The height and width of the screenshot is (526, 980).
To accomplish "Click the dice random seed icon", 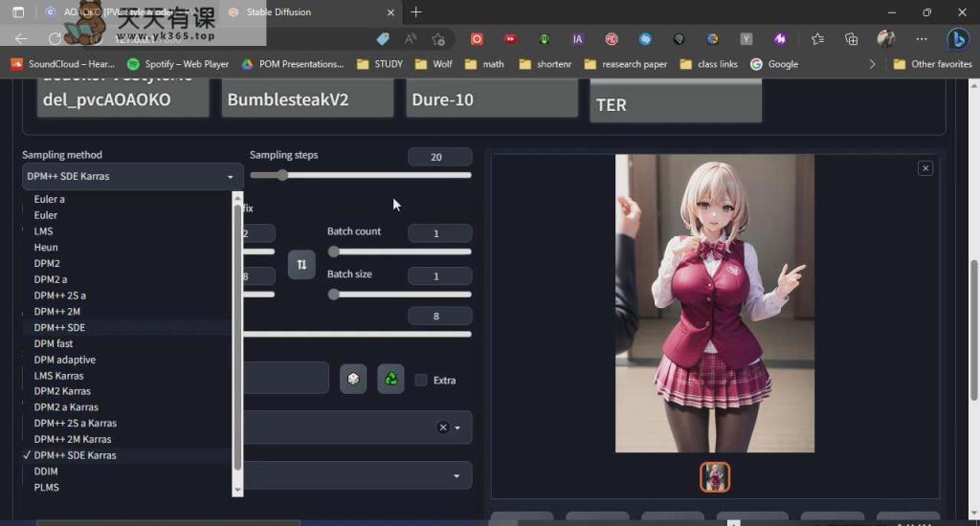I will click(x=353, y=379).
